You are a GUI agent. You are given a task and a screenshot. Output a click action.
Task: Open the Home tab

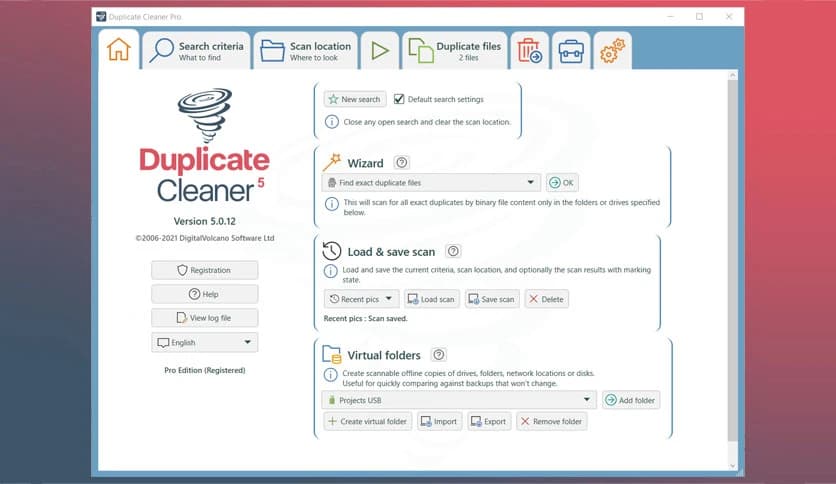(118, 50)
